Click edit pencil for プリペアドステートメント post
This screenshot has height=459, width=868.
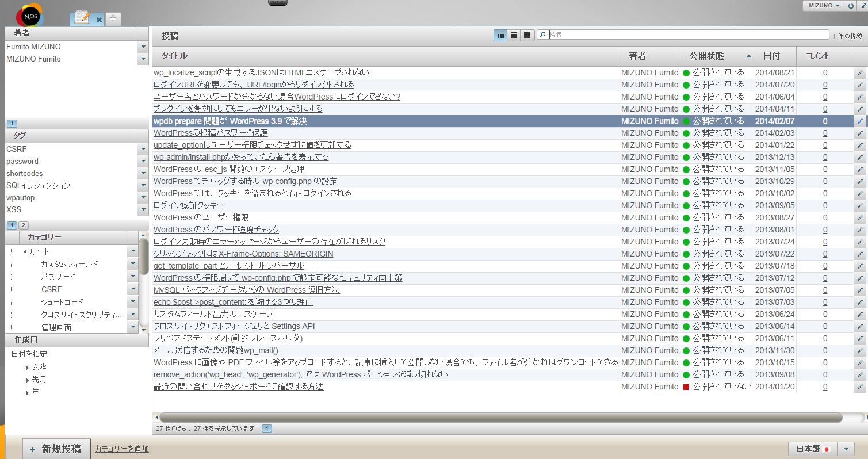860,338
